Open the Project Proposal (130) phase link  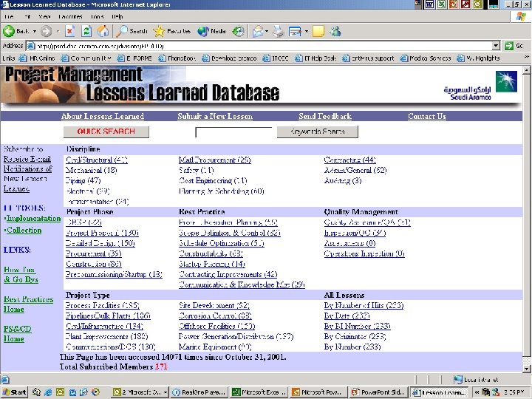pos(102,233)
